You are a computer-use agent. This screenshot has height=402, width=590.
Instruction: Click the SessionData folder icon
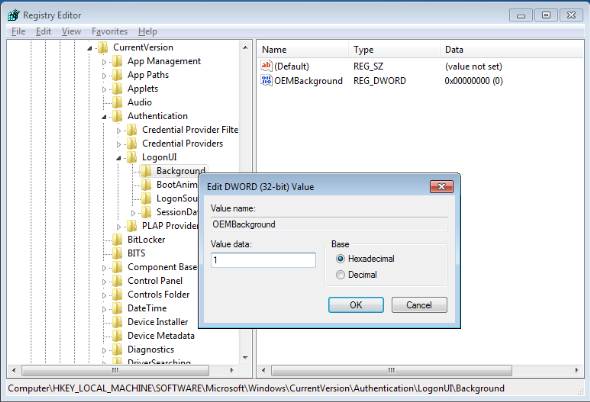(x=146, y=212)
